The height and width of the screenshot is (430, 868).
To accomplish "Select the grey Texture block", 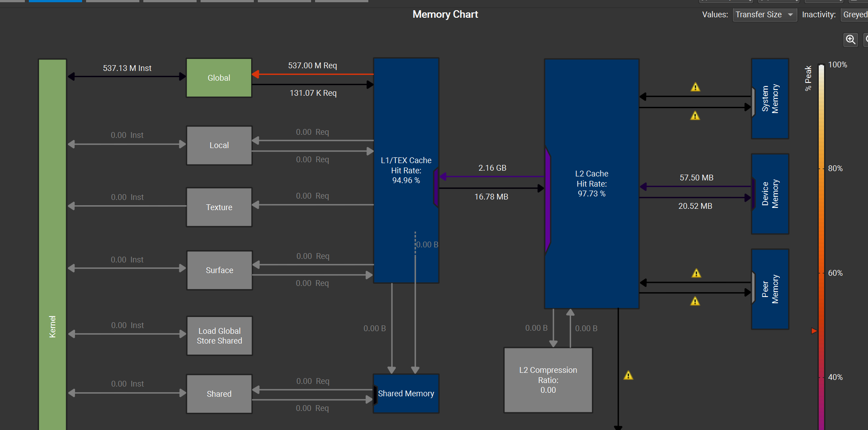I will 219,207.
